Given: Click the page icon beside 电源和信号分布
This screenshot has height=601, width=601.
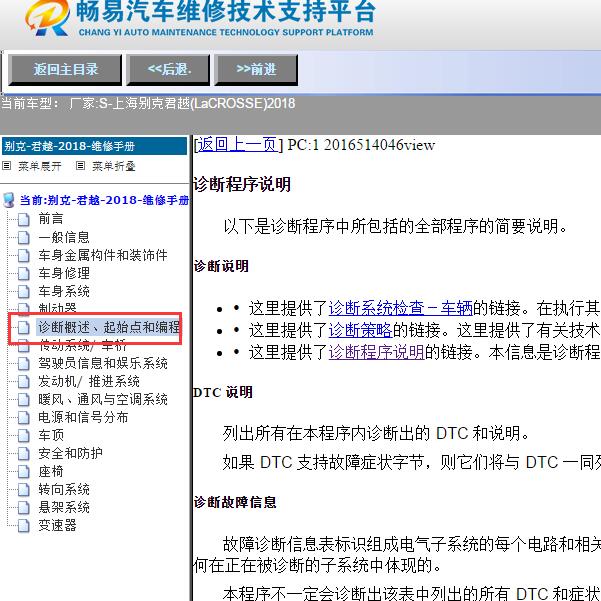Looking at the screenshot, I should click(24, 418).
